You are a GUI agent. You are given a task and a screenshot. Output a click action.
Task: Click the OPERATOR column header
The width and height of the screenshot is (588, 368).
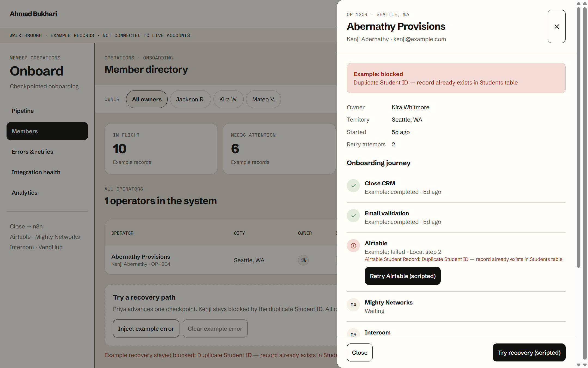(122, 233)
